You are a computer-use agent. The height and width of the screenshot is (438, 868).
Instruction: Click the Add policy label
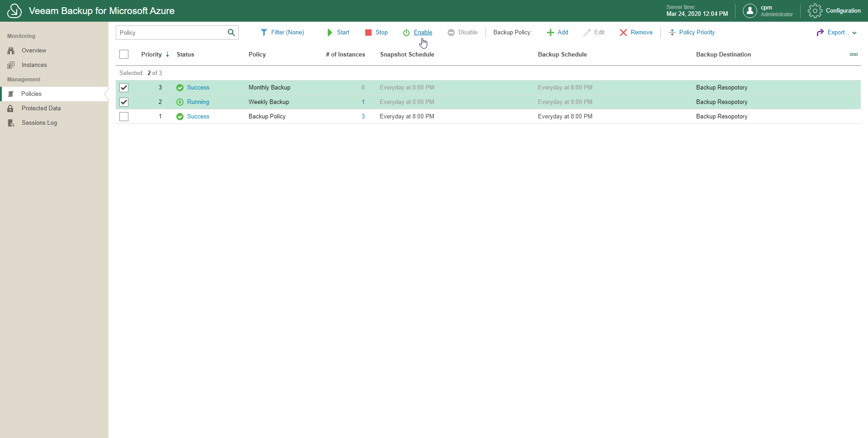point(563,33)
